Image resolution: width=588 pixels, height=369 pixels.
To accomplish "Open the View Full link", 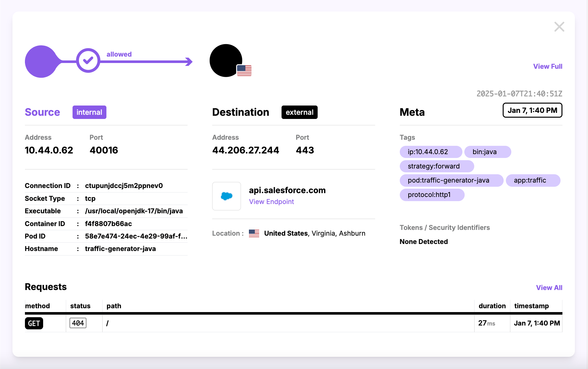I will click(x=547, y=67).
